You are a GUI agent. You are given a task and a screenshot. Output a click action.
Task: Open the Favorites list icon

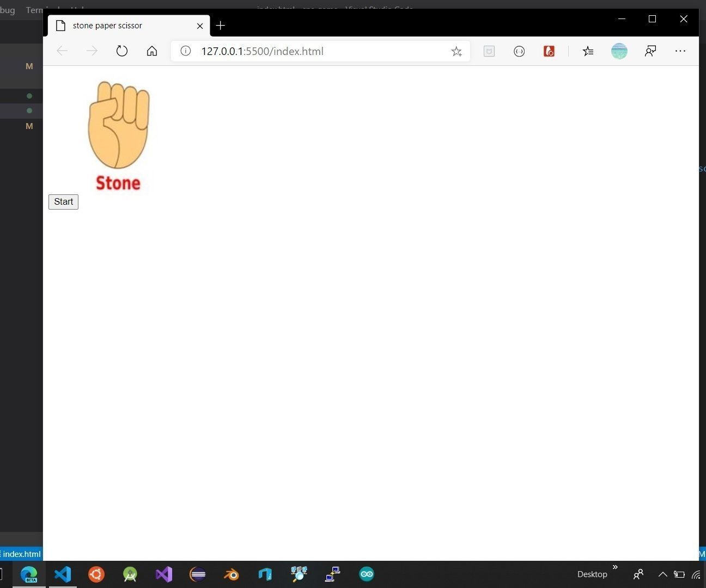click(588, 51)
